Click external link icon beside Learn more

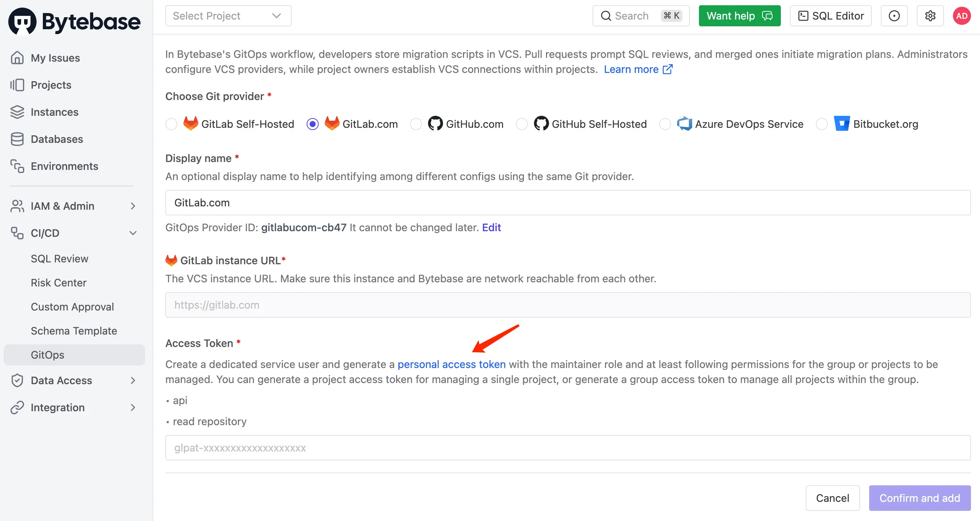[x=668, y=69]
